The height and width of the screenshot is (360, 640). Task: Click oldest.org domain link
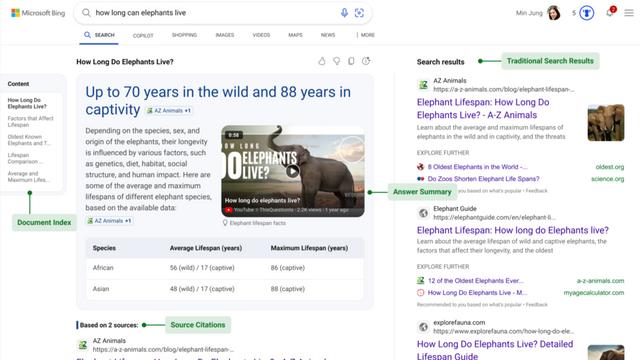[x=610, y=167]
